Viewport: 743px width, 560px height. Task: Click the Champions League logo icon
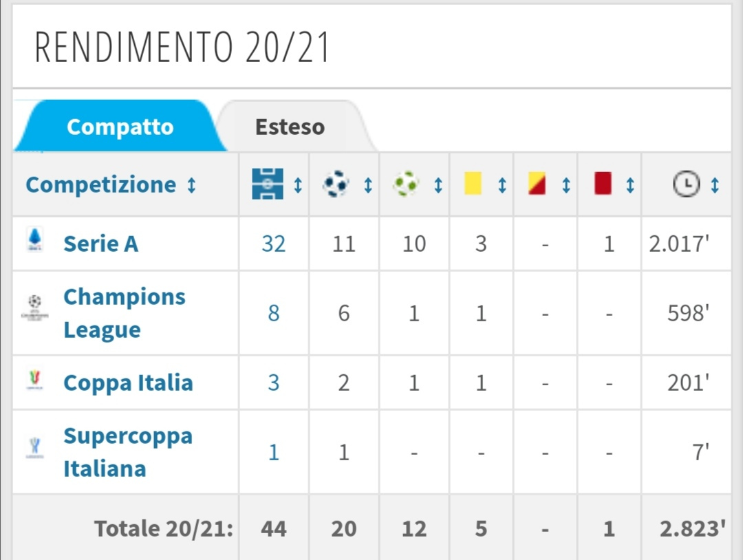coord(34,308)
